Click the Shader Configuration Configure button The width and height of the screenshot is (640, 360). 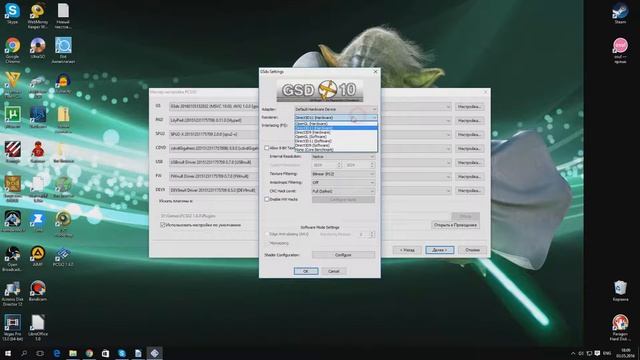pyautogui.click(x=343, y=255)
